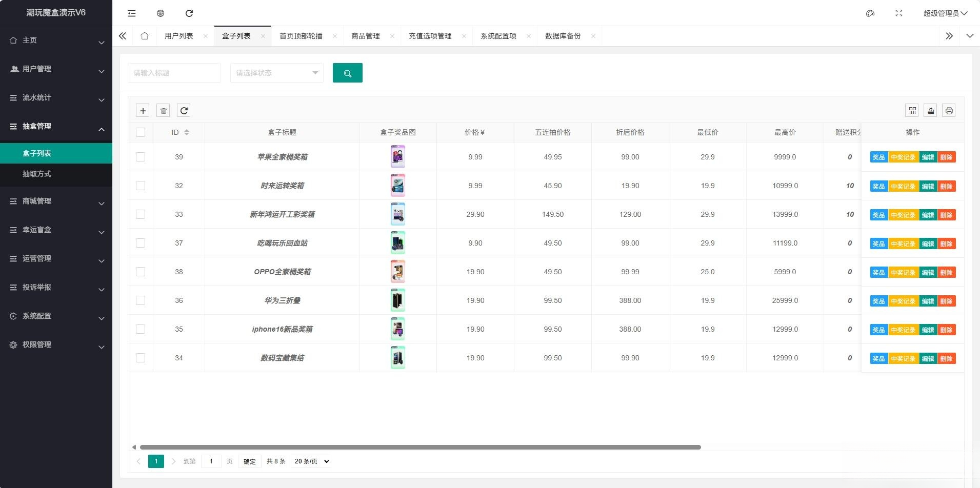
Task: Refresh the box list table
Action: point(184,110)
